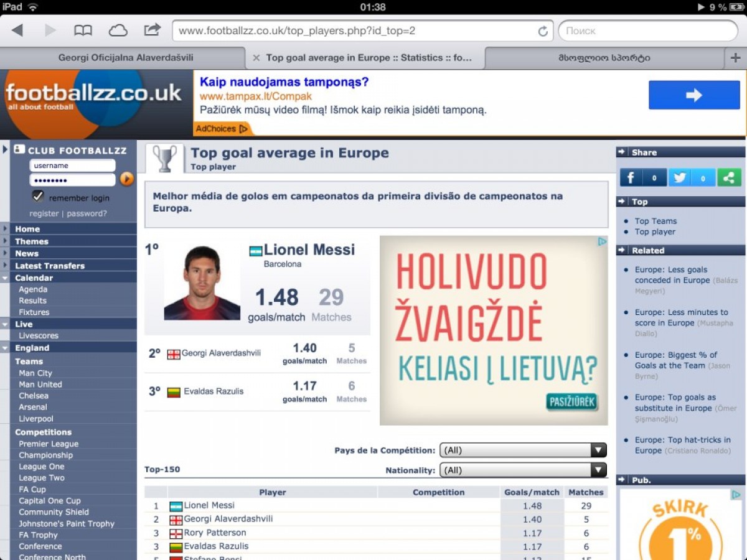The height and width of the screenshot is (560, 747).
Task: Collapse the England section in sidebar
Action: click(x=5, y=348)
